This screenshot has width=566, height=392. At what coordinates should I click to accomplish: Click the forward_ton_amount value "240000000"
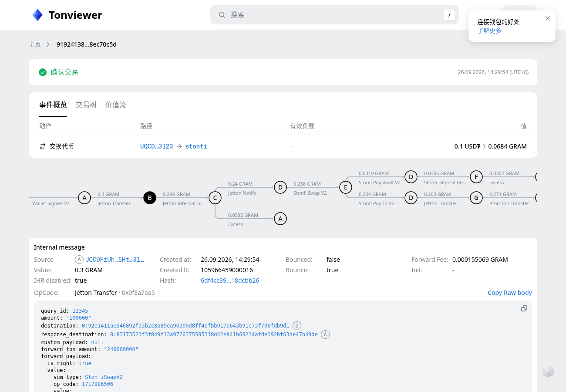point(121,349)
